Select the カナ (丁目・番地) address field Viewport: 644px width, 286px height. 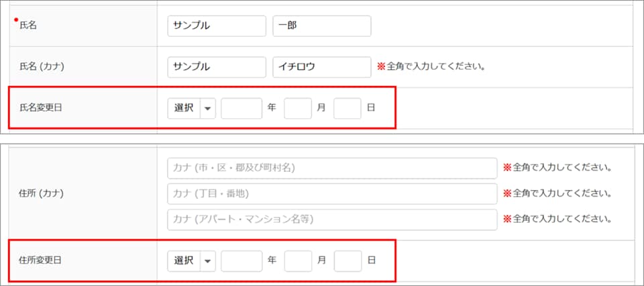pos(332,193)
